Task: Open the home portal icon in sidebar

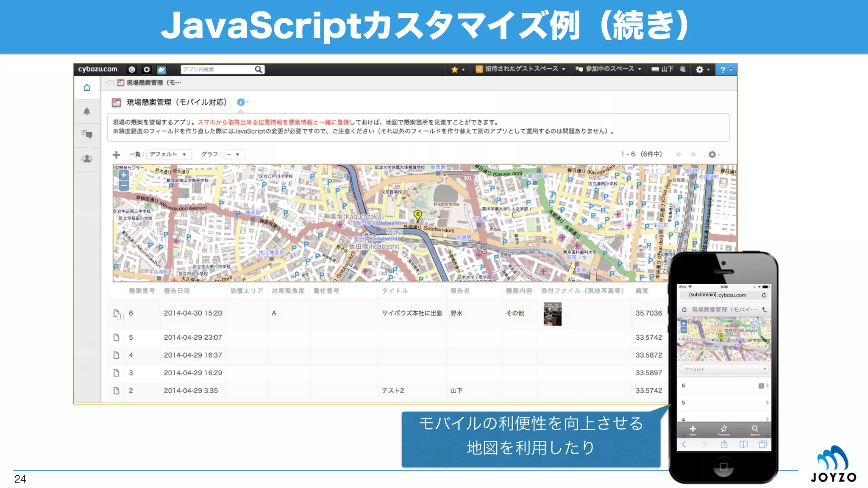Action: pyautogui.click(x=87, y=88)
